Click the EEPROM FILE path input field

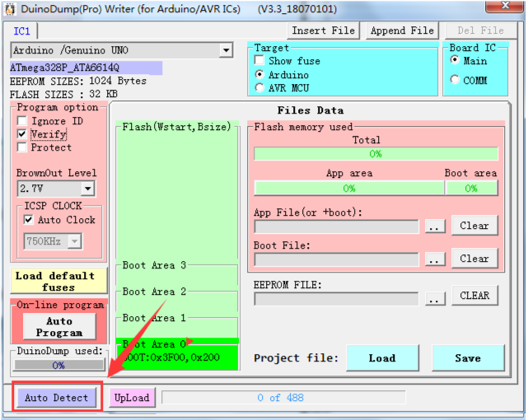[x=336, y=299]
